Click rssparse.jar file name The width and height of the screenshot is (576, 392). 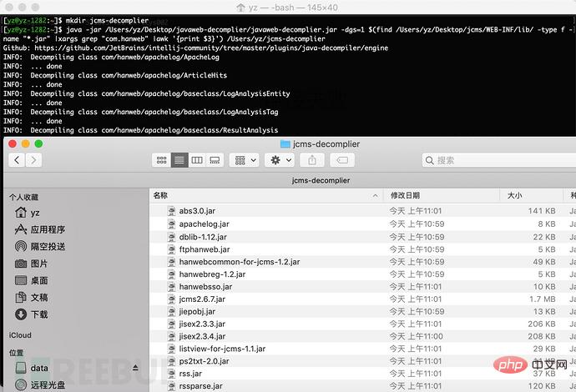[x=201, y=386]
